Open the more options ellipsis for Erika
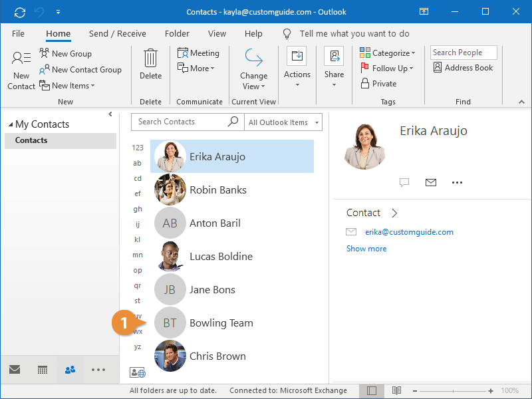 (457, 182)
